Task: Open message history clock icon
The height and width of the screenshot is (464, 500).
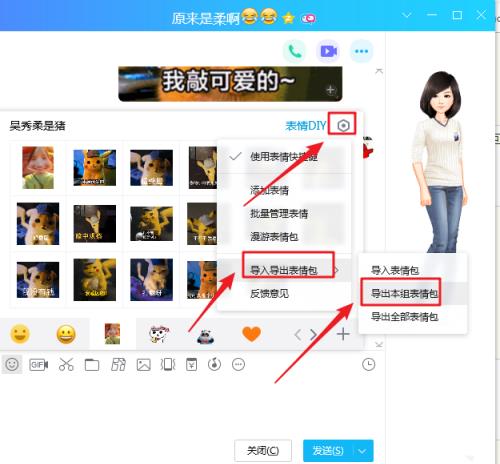Action: [x=368, y=364]
